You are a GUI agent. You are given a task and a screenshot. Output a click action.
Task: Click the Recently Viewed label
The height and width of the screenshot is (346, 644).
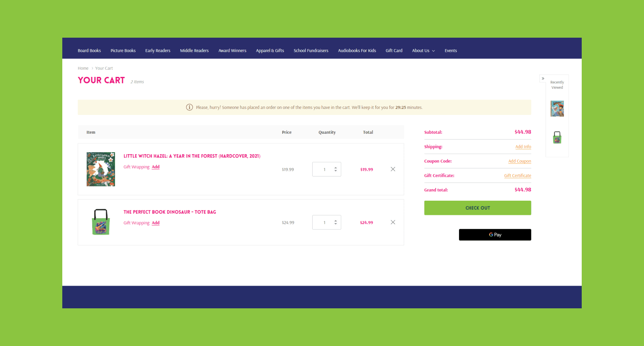click(x=557, y=85)
